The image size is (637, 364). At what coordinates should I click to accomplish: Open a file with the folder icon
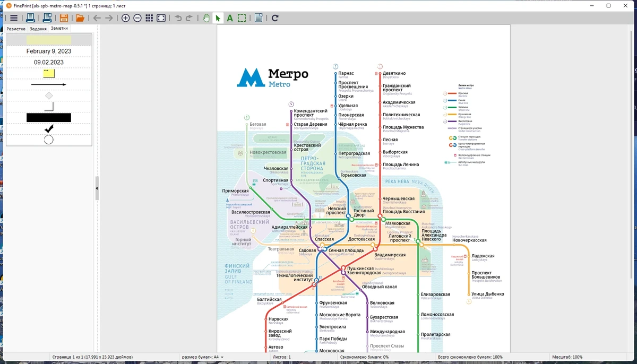pos(80,18)
